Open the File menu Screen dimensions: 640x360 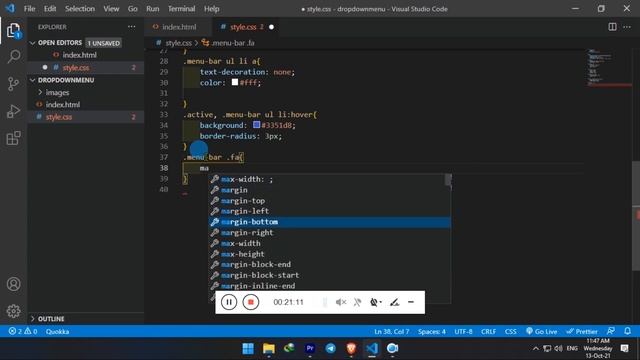[29, 9]
